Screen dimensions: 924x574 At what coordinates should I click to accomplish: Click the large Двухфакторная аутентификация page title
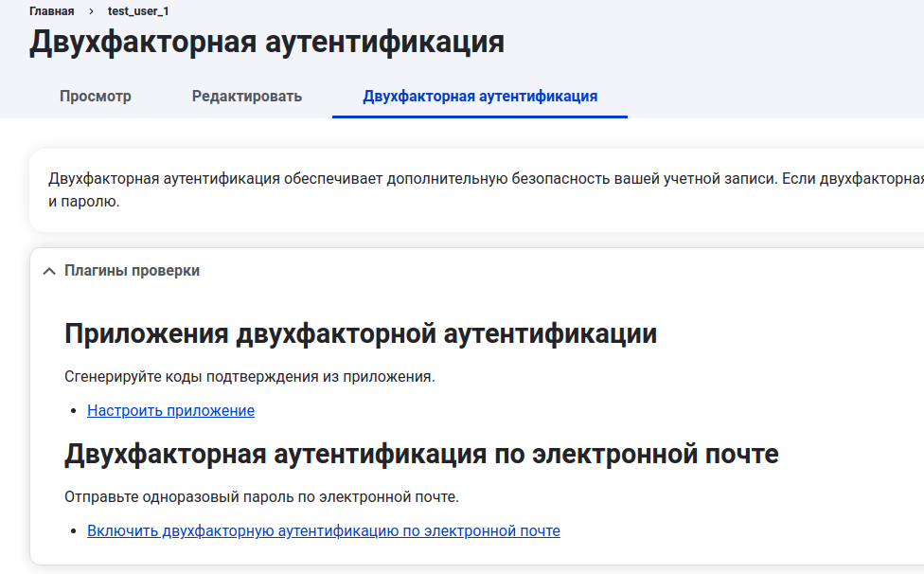[x=267, y=43]
